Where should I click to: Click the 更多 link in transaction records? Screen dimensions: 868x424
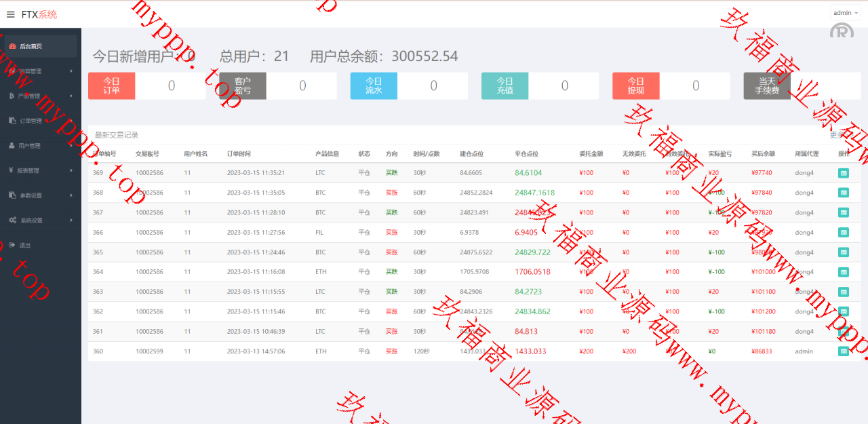pos(836,135)
